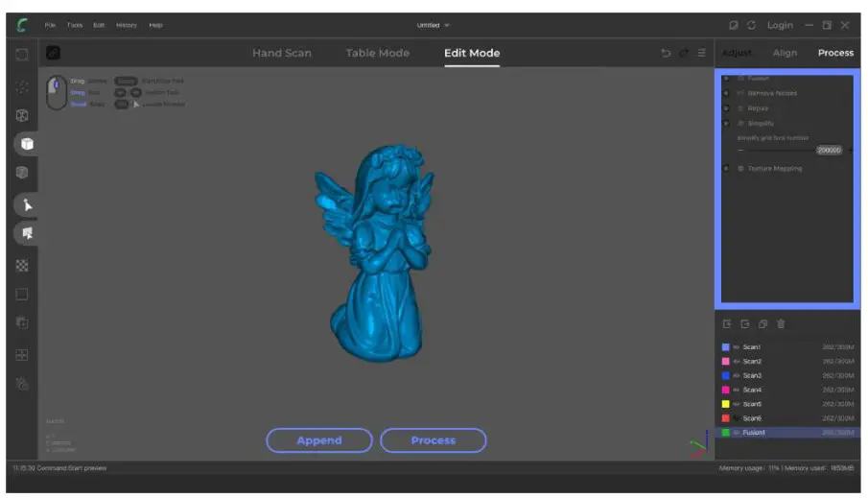Click the 200000 face number value
Image resolution: width=868 pixels, height=498 pixels.
[x=829, y=150]
